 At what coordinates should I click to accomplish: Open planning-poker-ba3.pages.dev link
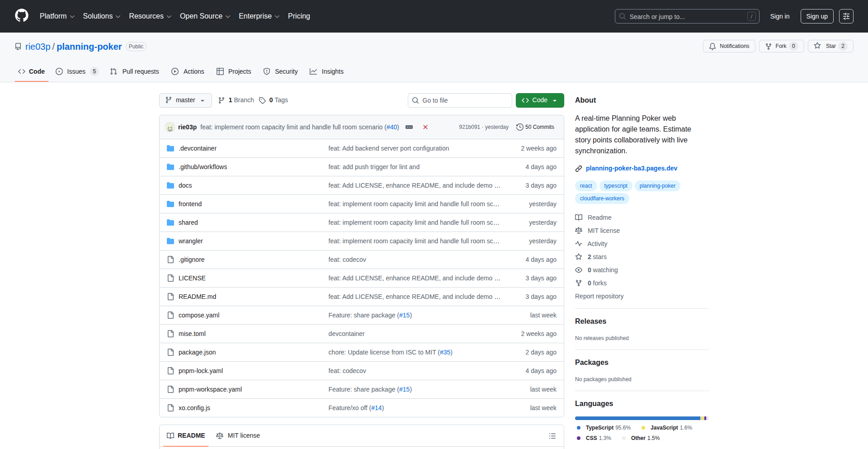point(631,168)
